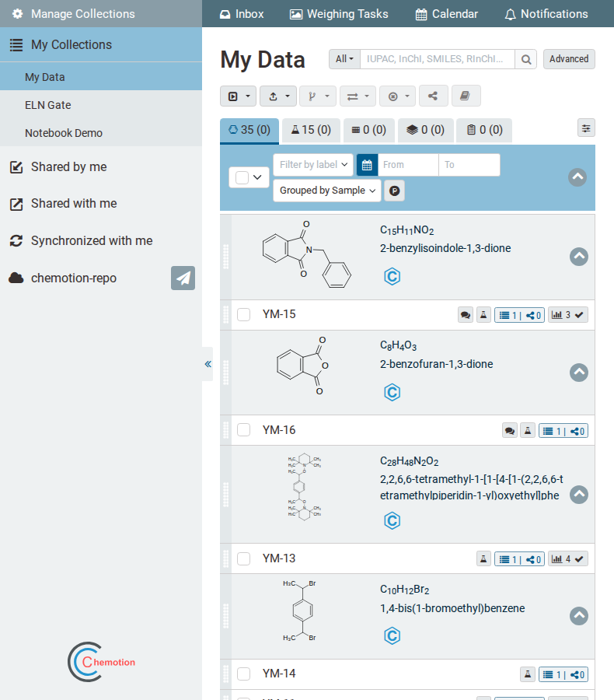Image resolution: width=614 pixels, height=700 pixels.
Task: Select the research plans clipboard tab
Action: click(484, 130)
